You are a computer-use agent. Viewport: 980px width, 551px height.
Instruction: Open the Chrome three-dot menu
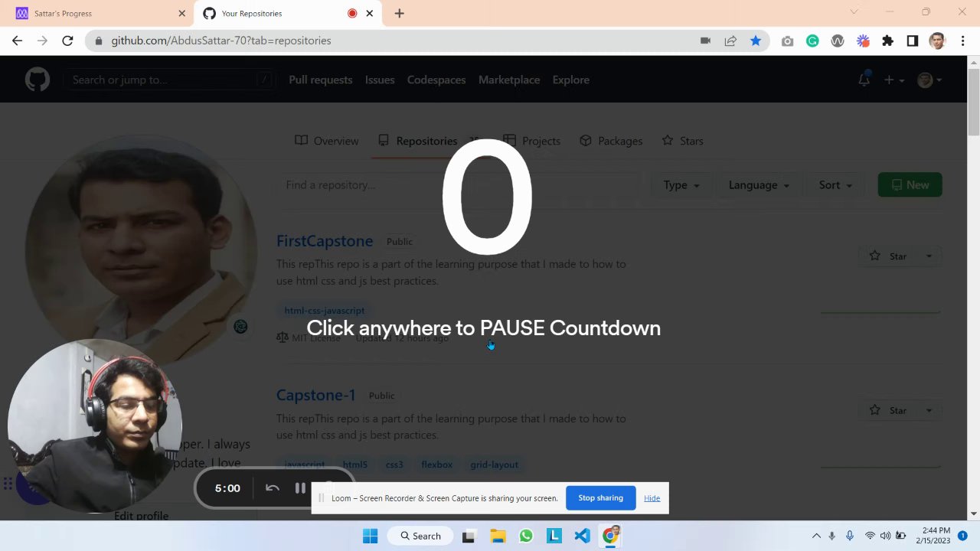pyautogui.click(x=962, y=41)
